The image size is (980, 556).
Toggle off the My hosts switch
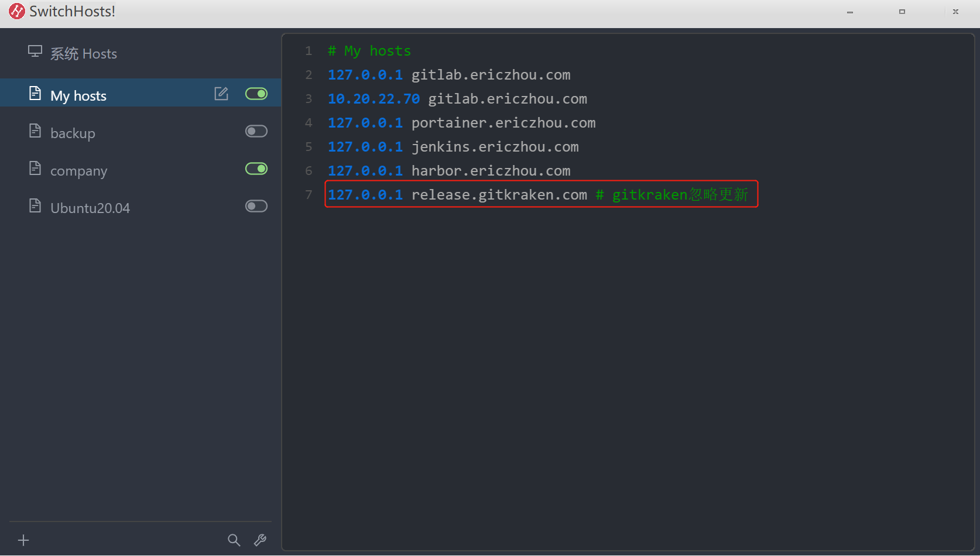(256, 94)
